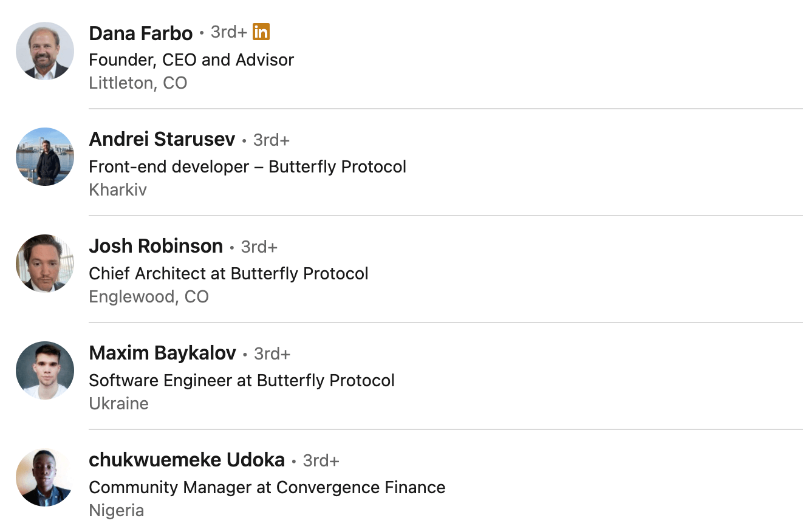Click "Software Engineer at Butterfly Protocol" headline
The height and width of the screenshot is (532, 803).
(242, 380)
